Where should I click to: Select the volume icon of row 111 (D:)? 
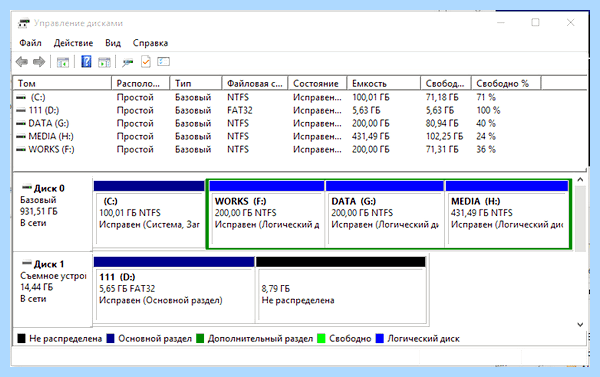pos(21,111)
